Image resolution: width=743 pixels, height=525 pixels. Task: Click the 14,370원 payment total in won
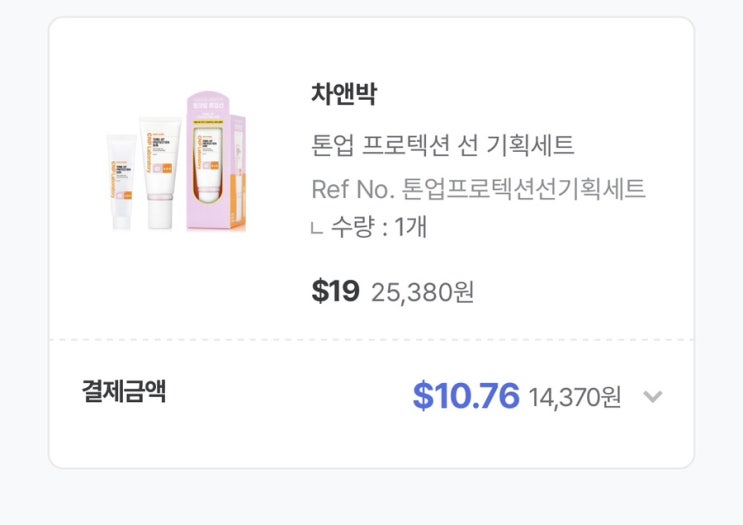point(574,397)
